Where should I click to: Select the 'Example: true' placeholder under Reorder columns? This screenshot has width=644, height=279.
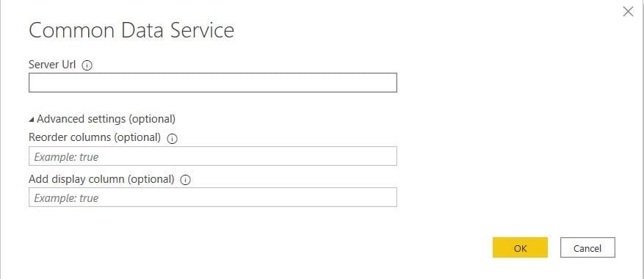pos(66,157)
